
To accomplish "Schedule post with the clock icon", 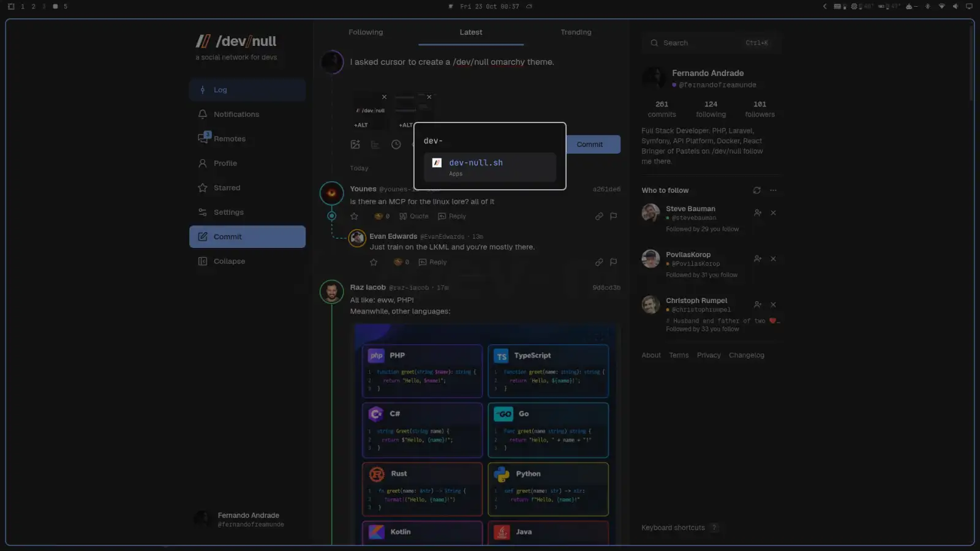I will [396, 144].
